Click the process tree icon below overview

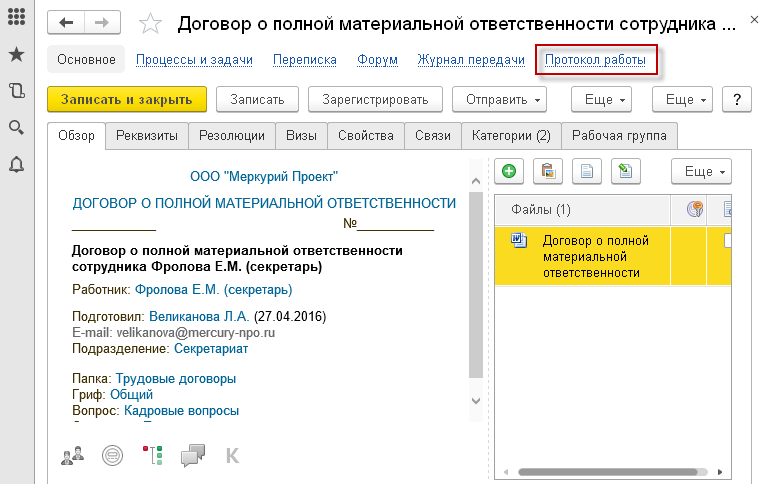coord(152,456)
